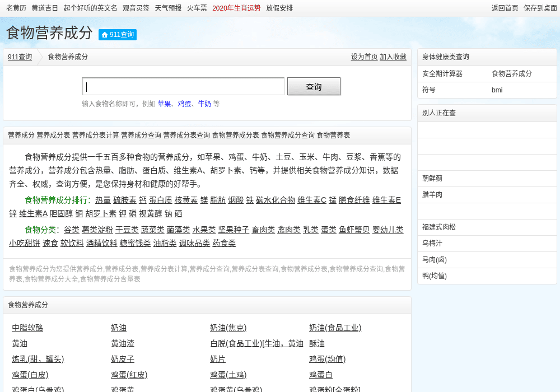Open the 菌藻类 food category
Viewport: 560px width, 392px height.
click(178, 230)
